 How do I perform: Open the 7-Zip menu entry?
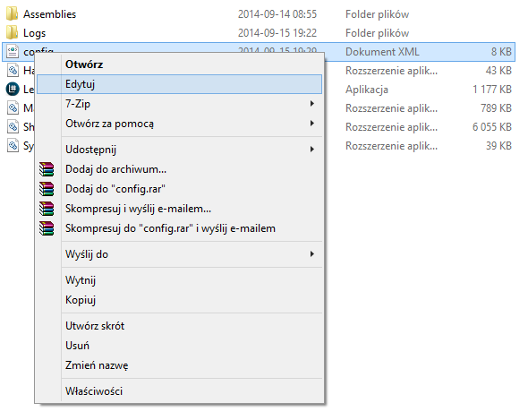pyautogui.click(x=180, y=104)
